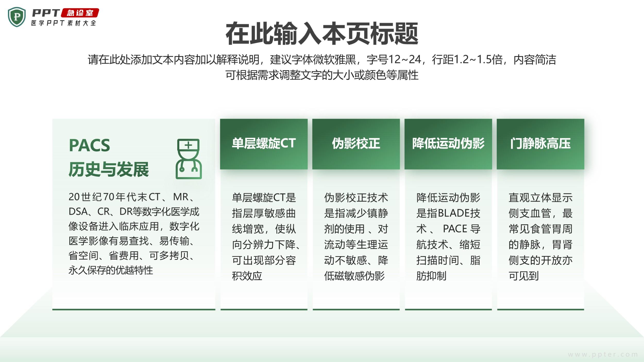
Task: Click the PPT logo text
Action: pos(46,13)
